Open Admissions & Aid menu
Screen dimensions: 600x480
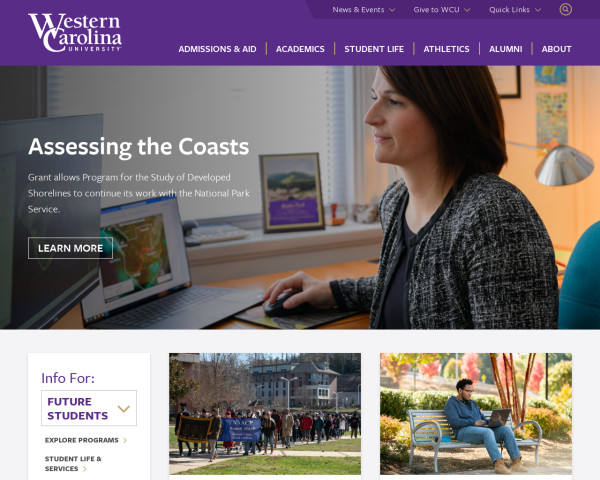tap(217, 49)
